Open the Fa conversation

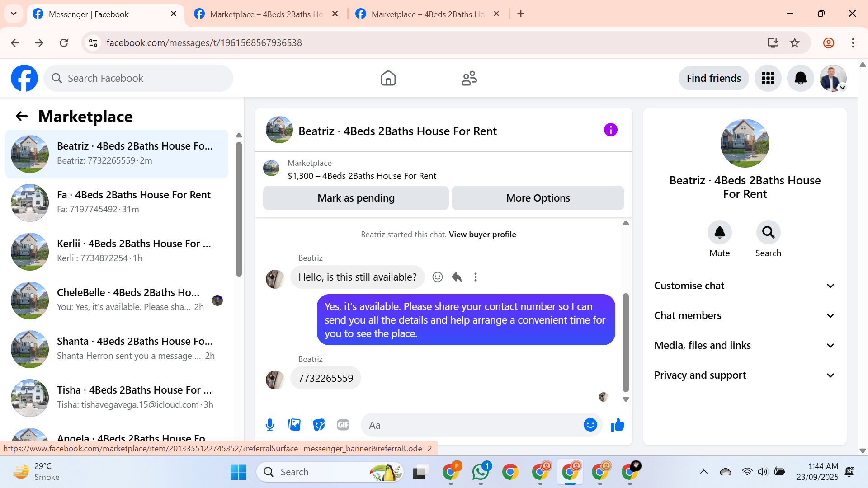tap(117, 202)
